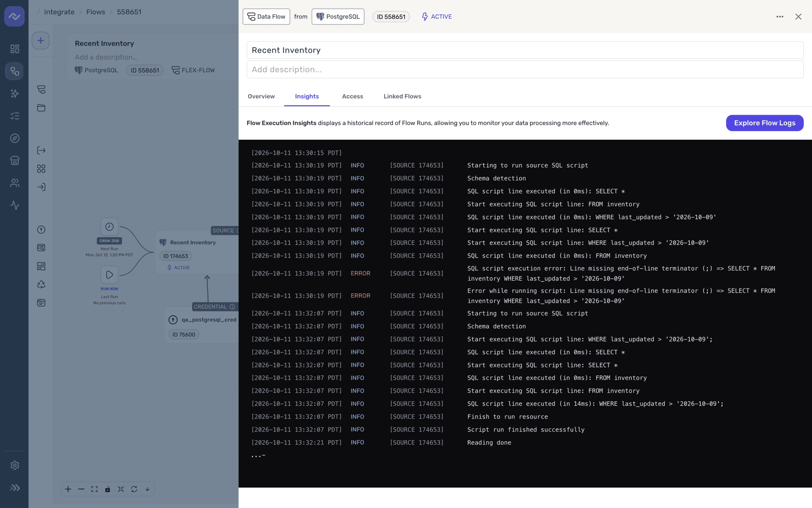Open the dashboard grid icon in main sidebar
The width and height of the screenshot is (812, 508).
(x=15, y=49)
